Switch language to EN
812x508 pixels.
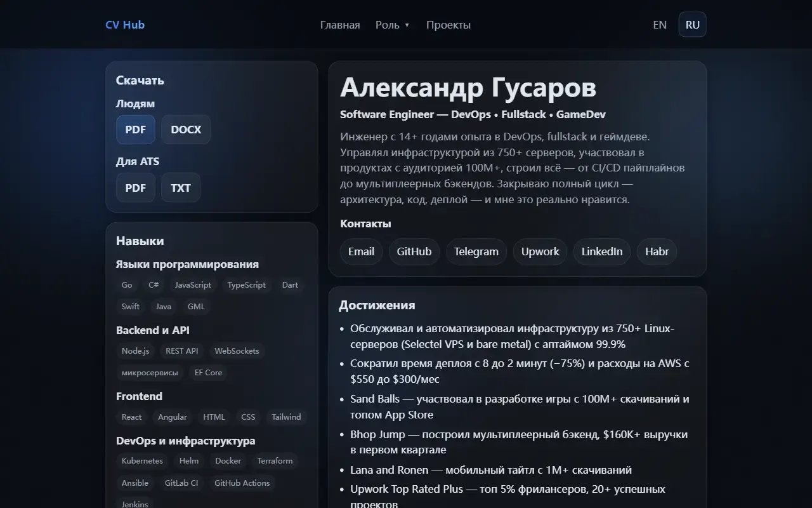click(660, 25)
